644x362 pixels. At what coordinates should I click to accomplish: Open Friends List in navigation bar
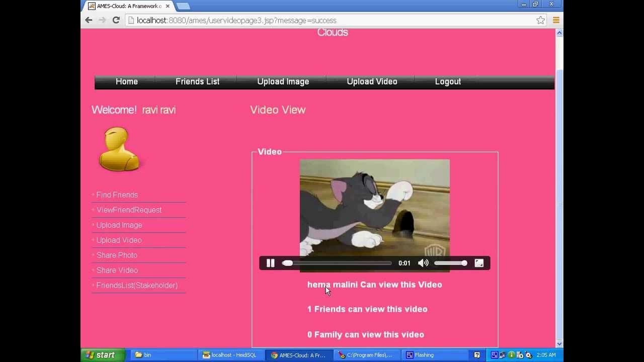coord(197,81)
